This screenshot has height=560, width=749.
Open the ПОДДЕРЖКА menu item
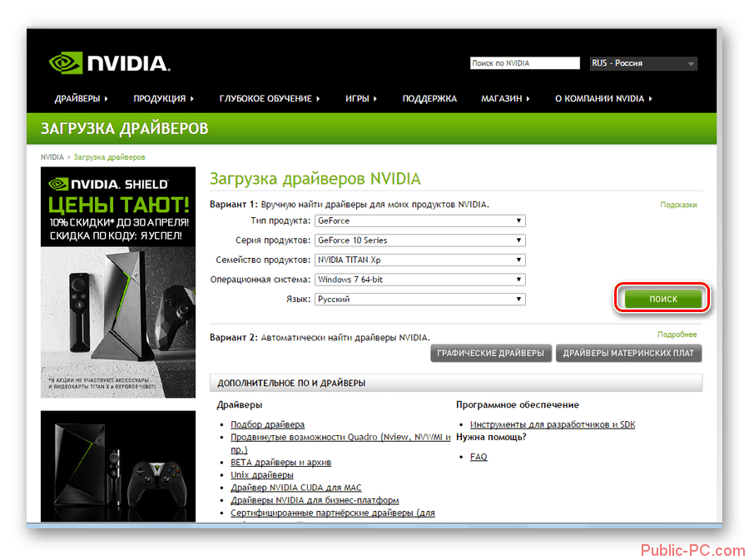(x=429, y=98)
